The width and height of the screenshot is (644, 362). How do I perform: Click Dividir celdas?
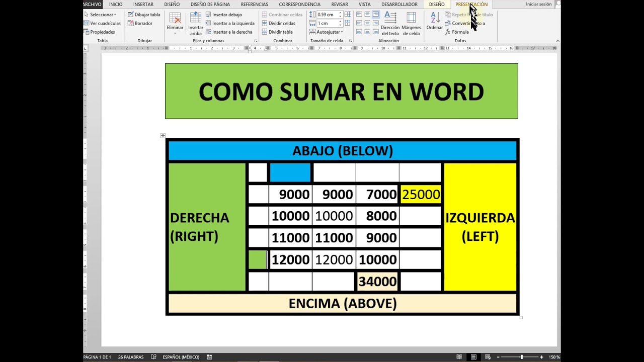[278, 23]
